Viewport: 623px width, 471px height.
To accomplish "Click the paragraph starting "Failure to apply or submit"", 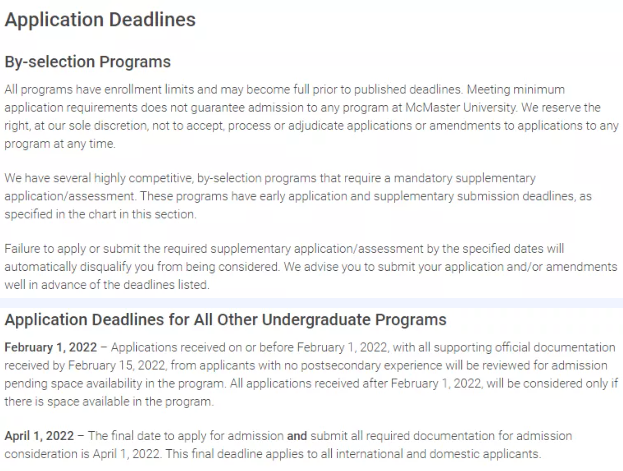I will (x=311, y=267).
